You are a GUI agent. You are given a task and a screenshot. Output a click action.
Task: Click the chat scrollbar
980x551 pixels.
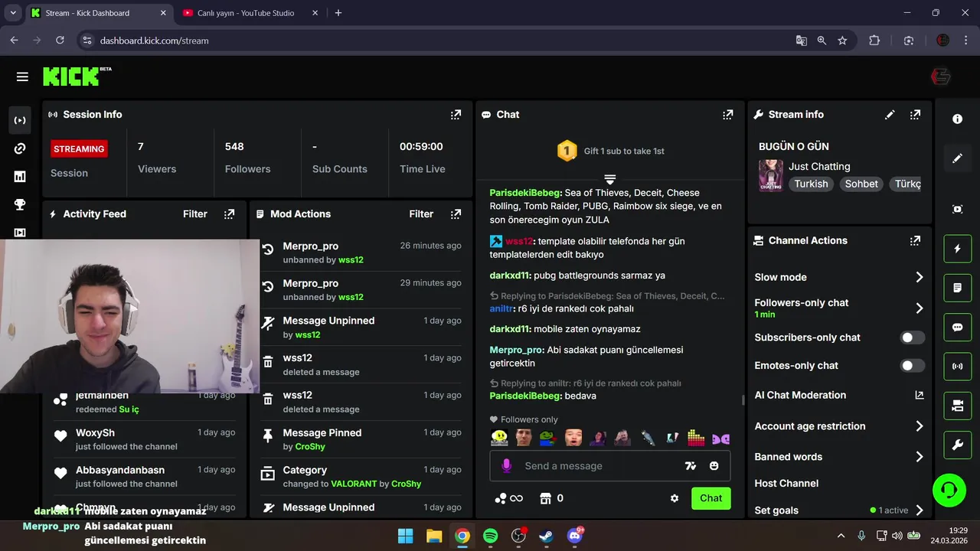(743, 399)
